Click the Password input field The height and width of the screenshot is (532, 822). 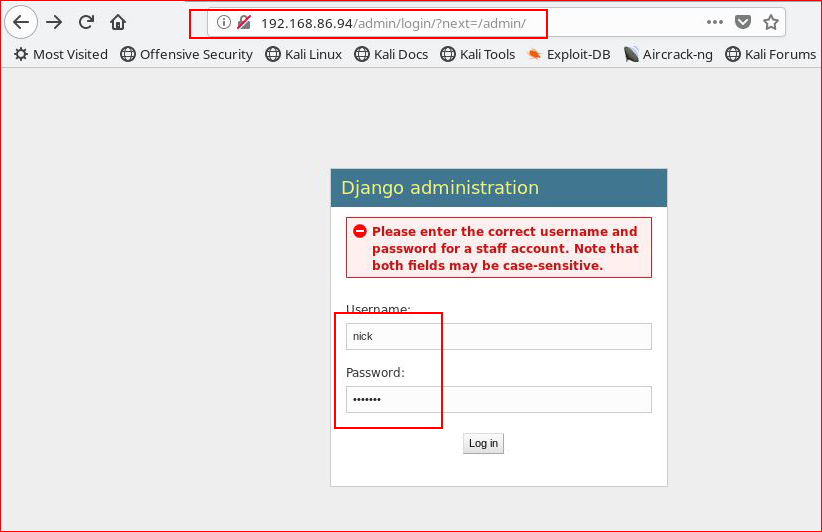(499, 399)
